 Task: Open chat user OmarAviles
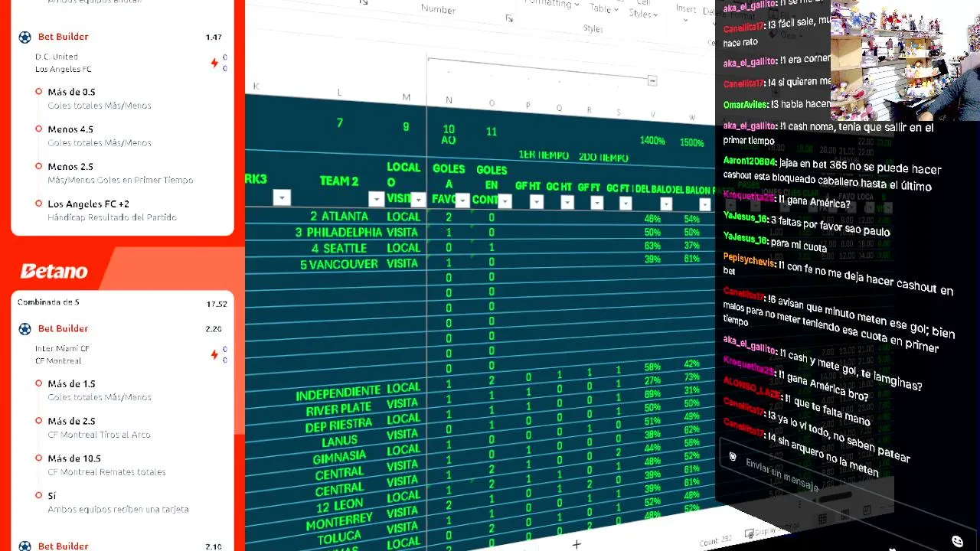click(x=745, y=105)
